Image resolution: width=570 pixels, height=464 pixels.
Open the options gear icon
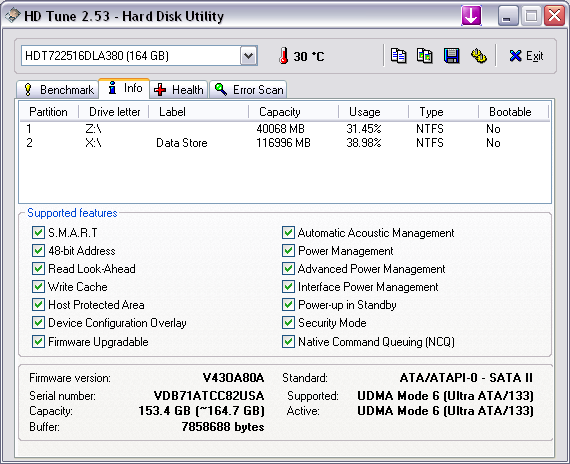pyautogui.click(x=478, y=56)
